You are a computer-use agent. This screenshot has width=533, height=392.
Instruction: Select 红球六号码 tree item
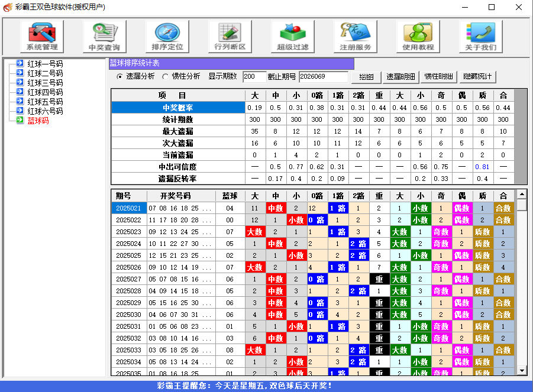[x=45, y=111]
